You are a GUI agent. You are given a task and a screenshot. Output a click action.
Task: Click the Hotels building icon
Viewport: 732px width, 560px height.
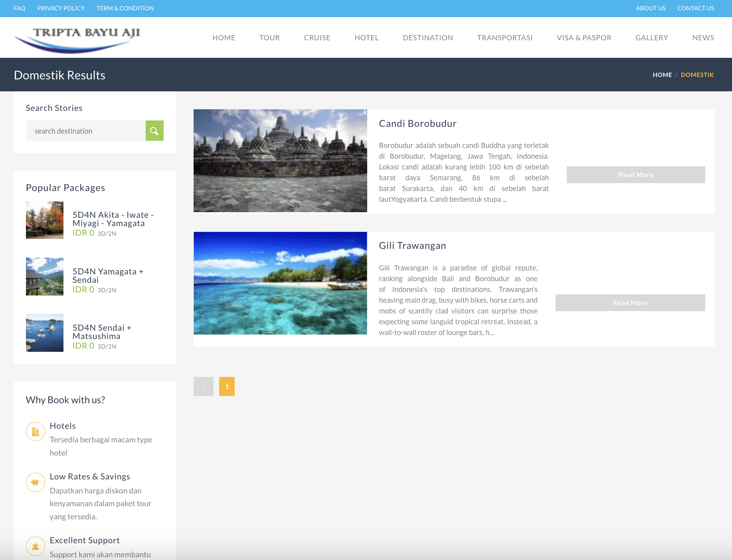pyautogui.click(x=36, y=432)
